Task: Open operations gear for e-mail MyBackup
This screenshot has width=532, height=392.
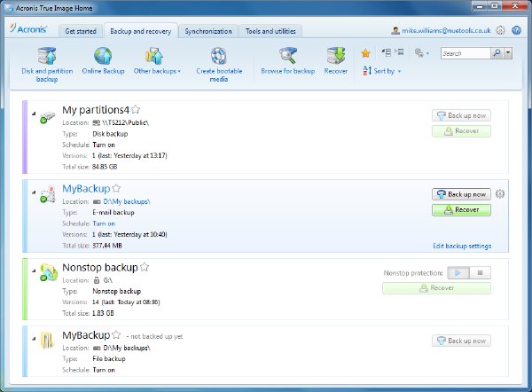Action: tap(500, 194)
